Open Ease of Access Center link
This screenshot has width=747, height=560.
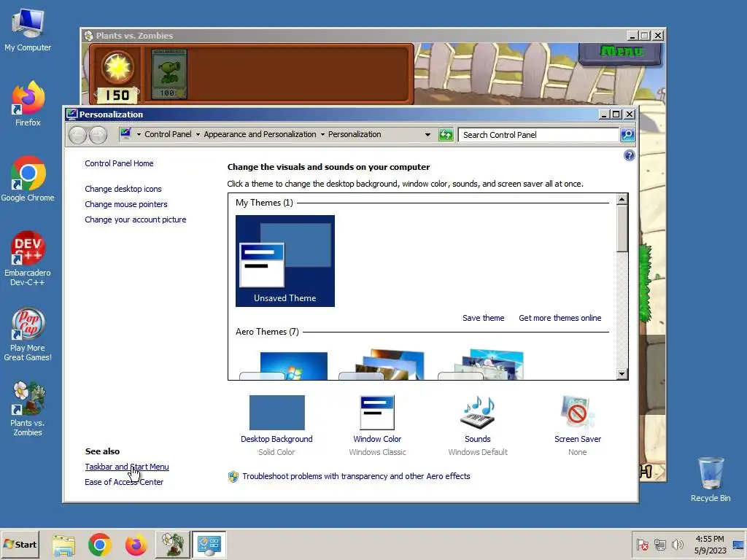point(124,482)
